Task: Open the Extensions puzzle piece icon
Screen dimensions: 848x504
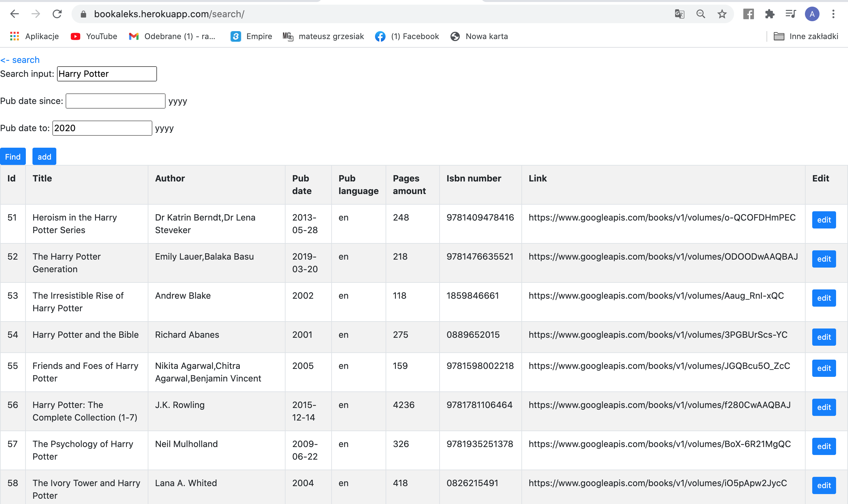Action: (769, 14)
